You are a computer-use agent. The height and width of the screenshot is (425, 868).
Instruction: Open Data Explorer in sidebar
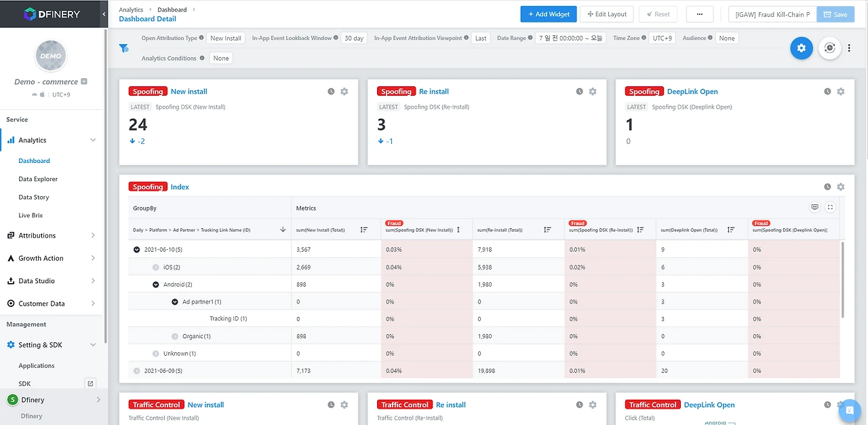pos(38,179)
